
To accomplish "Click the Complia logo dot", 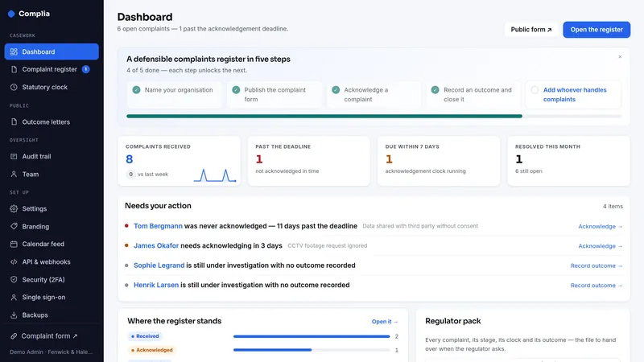I will (11, 14).
